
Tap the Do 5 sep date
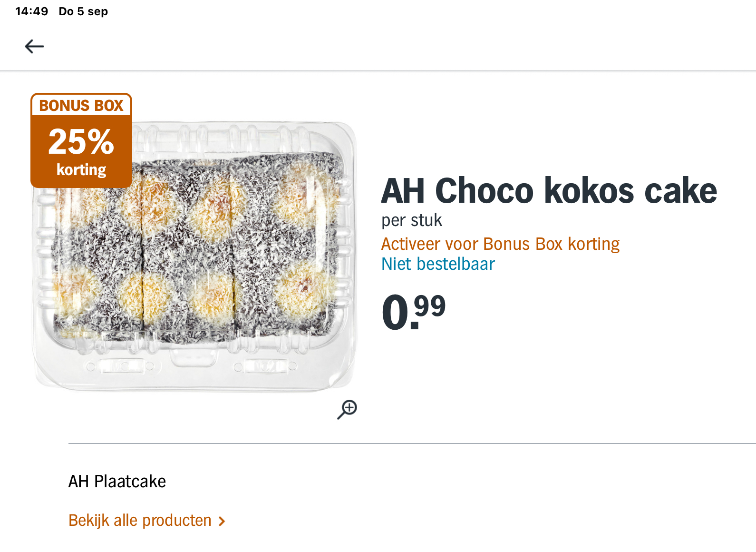tap(83, 11)
